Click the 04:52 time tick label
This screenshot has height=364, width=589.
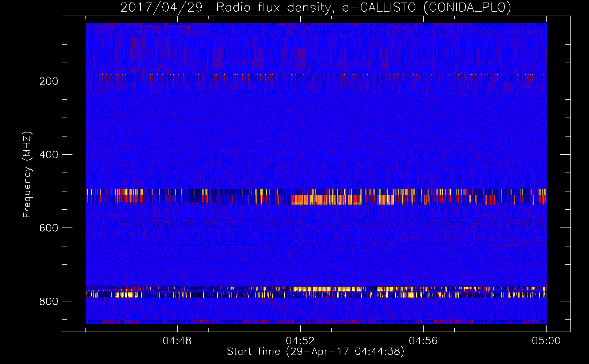tap(300, 341)
